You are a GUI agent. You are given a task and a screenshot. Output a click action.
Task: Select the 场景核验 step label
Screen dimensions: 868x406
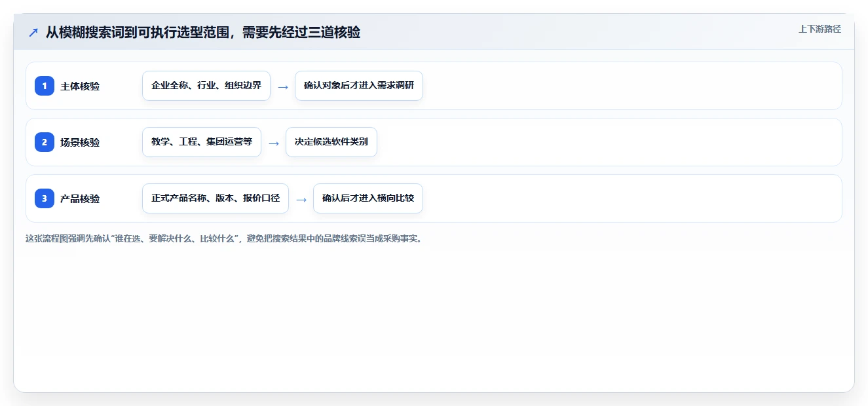pyautogui.click(x=80, y=142)
